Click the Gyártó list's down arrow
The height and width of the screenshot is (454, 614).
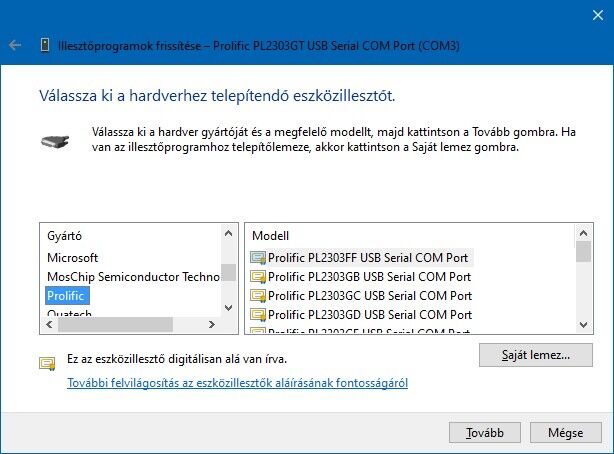click(x=229, y=308)
